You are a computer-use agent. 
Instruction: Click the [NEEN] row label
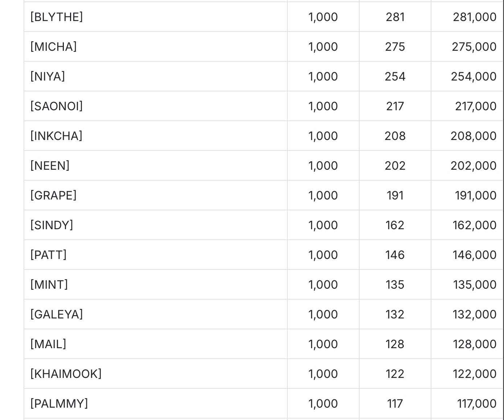[50, 166]
